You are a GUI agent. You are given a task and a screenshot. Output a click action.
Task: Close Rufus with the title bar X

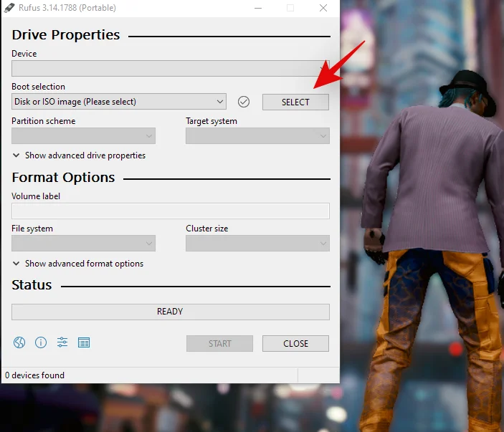[x=323, y=8]
